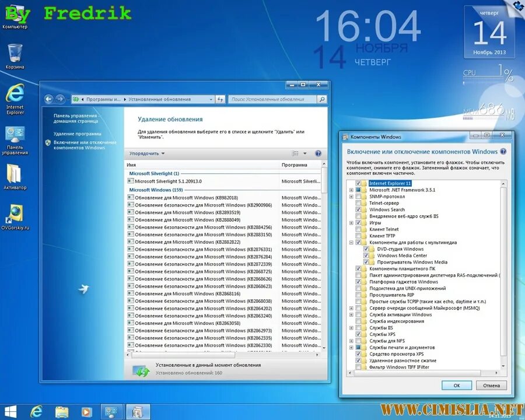Click the Microsoft Silverlight 5.1.20913.0 item icon
The image size is (525, 420).
(x=131, y=181)
